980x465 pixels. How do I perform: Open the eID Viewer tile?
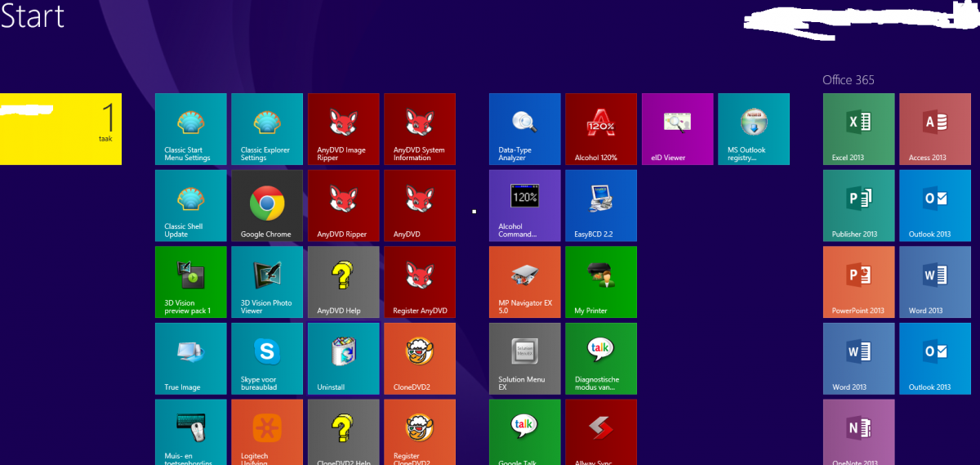click(678, 129)
